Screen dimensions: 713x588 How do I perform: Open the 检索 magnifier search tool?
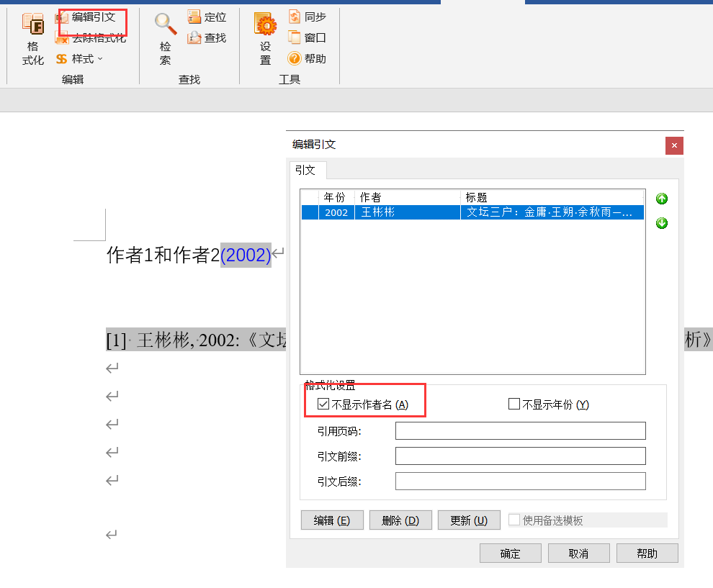pyautogui.click(x=166, y=24)
